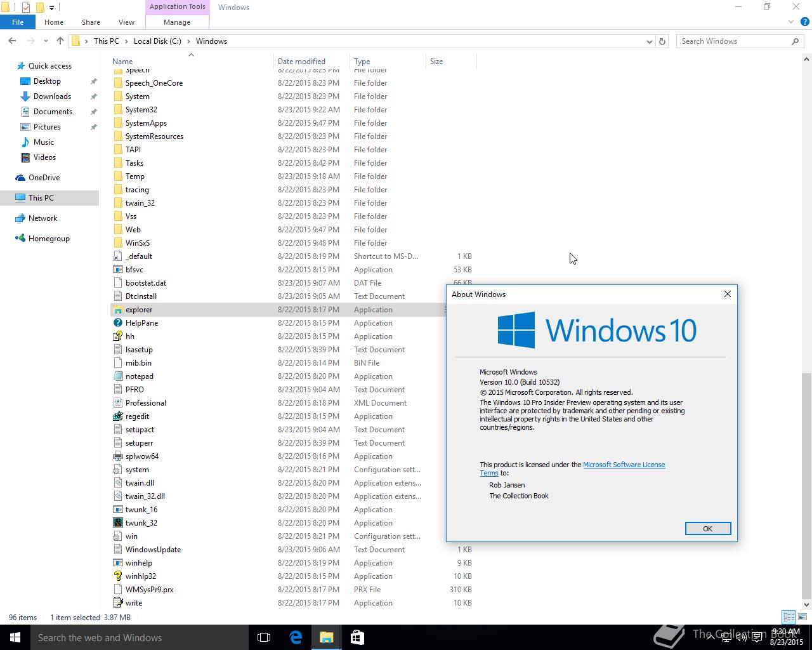Click the regedit application icon

(117, 416)
